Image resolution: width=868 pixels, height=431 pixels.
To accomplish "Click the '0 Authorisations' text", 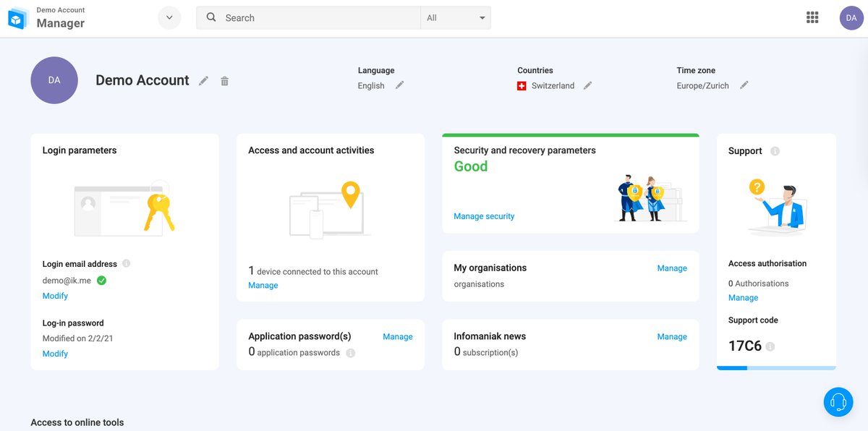I will coord(759,283).
